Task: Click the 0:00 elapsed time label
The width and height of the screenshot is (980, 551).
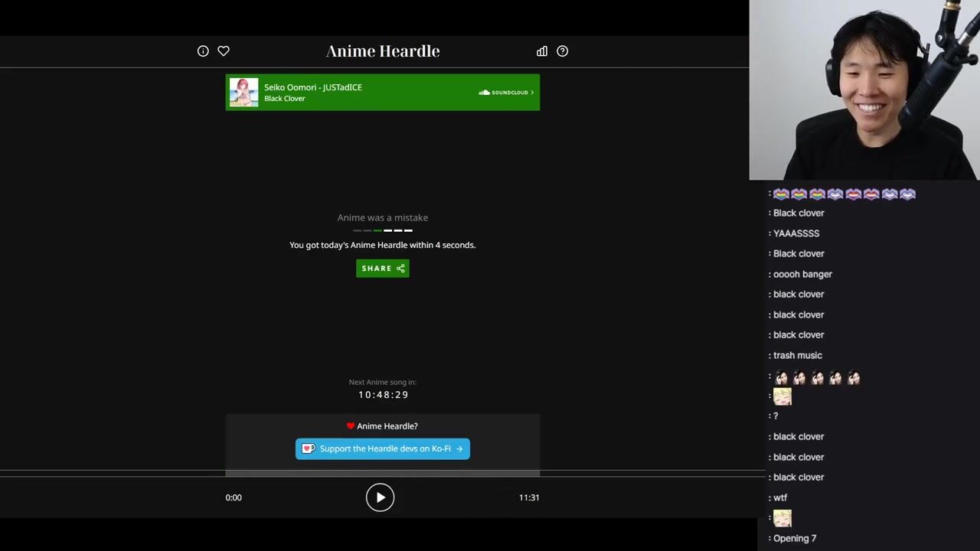Action: pyautogui.click(x=234, y=497)
